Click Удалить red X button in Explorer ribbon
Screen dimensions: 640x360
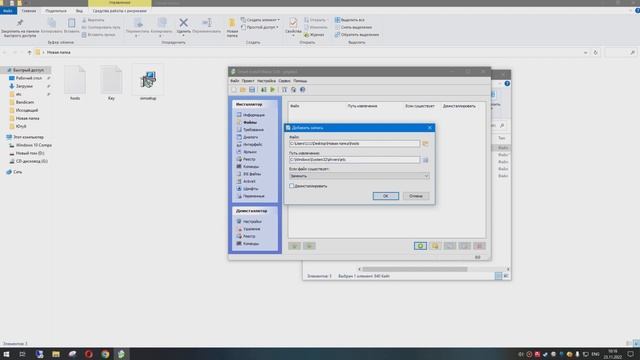coord(184,27)
